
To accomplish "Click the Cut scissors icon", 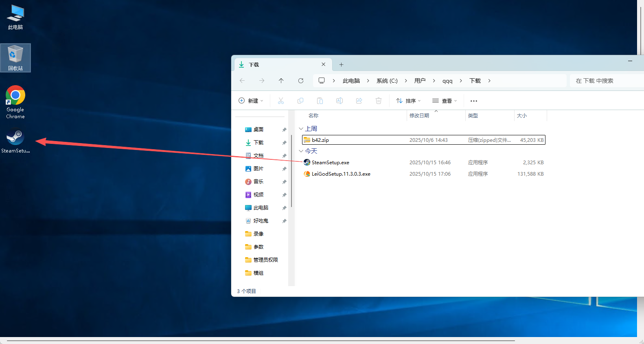I will (281, 101).
